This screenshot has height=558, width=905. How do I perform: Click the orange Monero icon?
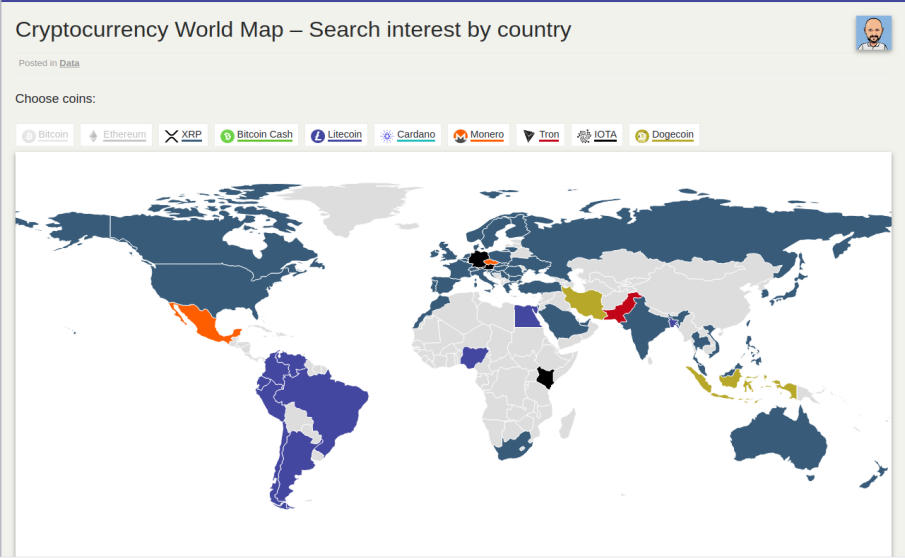click(x=460, y=136)
